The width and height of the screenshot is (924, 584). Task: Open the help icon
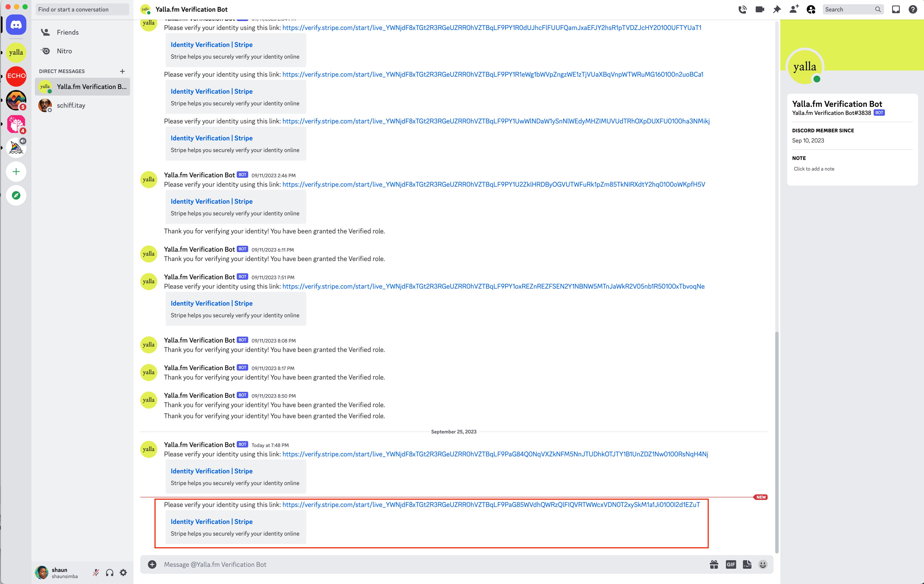[x=913, y=10]
